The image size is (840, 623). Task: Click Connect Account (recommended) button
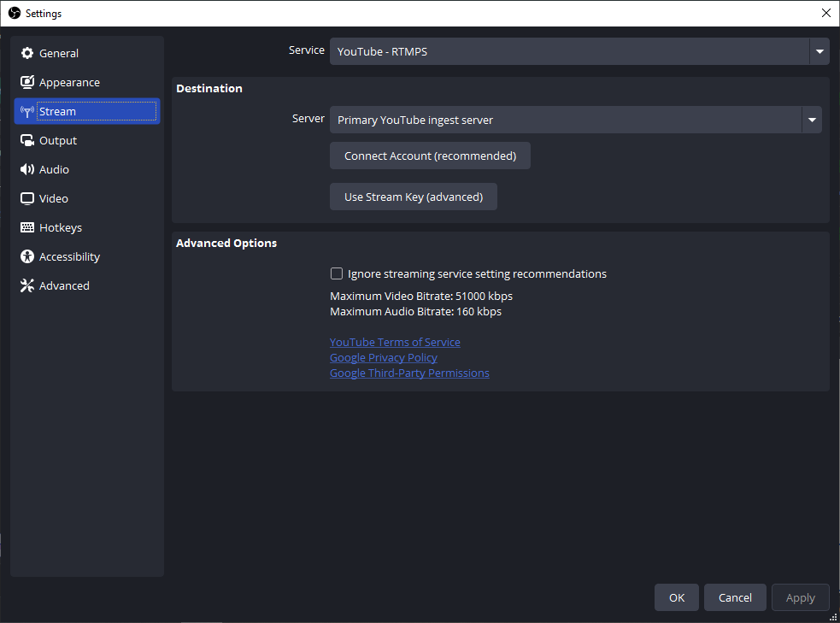(430, 156)
